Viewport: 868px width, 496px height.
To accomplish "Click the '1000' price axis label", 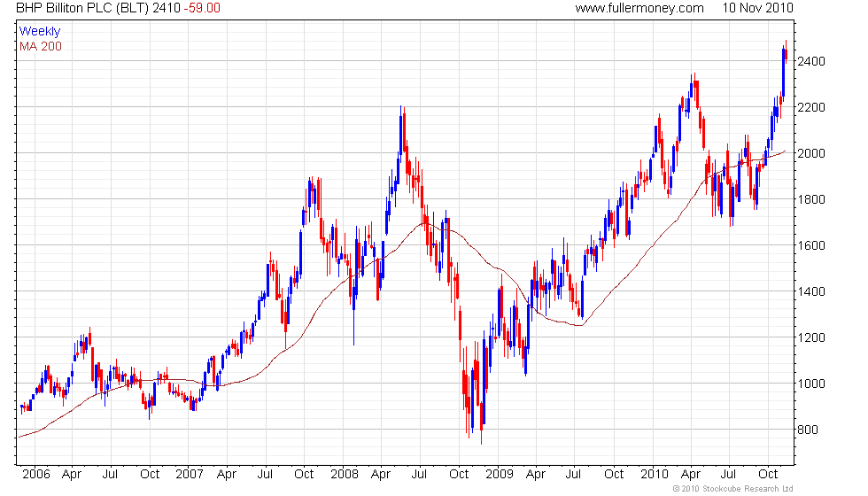I will (811, 383).
